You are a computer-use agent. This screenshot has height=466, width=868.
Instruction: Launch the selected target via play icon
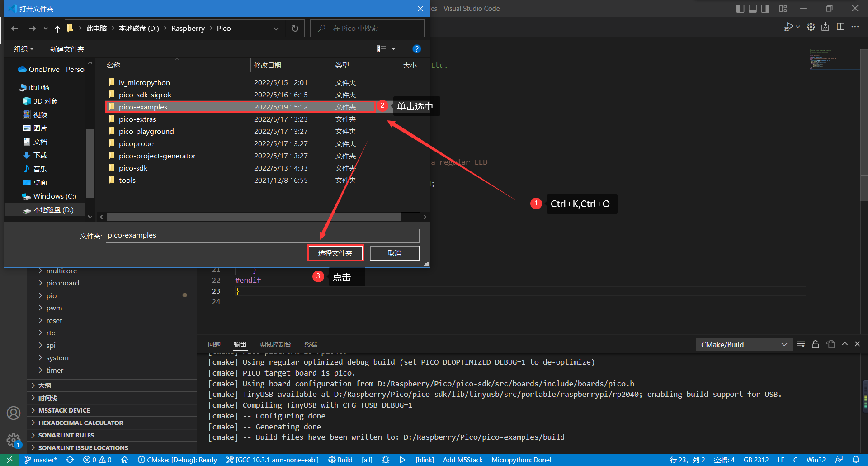click(x=402, y=460)
